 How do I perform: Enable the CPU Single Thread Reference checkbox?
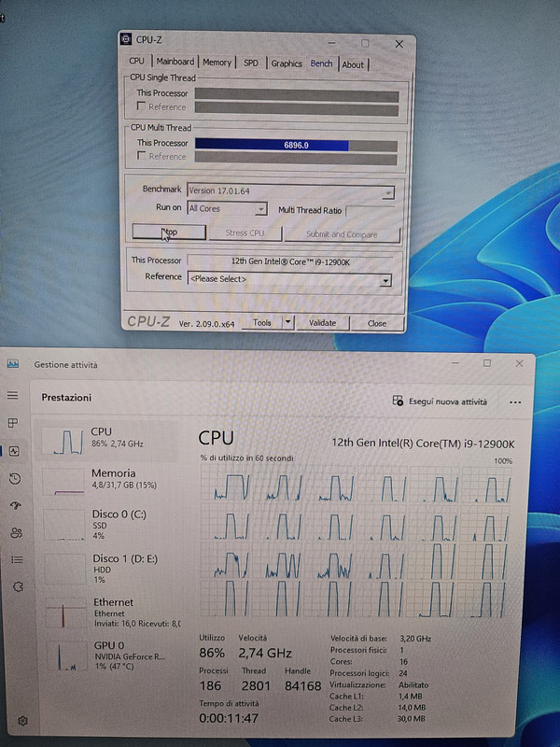141,106
